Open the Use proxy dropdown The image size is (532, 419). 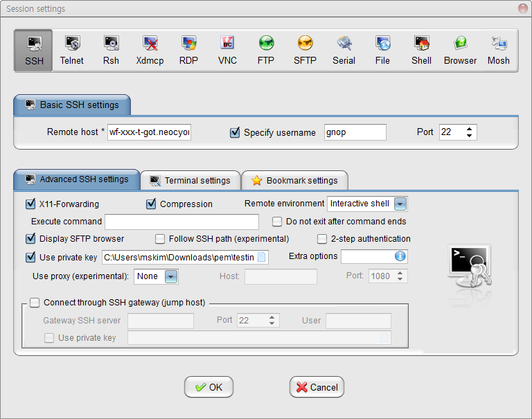(171, 276)
